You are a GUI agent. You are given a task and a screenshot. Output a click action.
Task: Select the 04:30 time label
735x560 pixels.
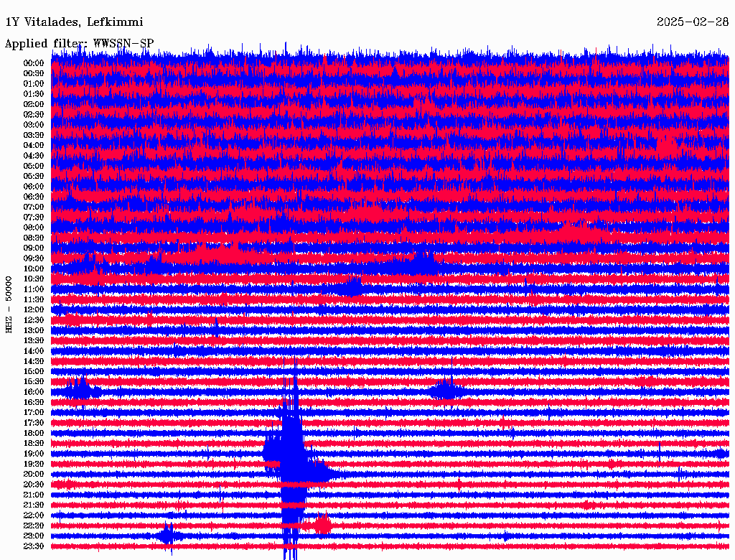click(34, 155)
